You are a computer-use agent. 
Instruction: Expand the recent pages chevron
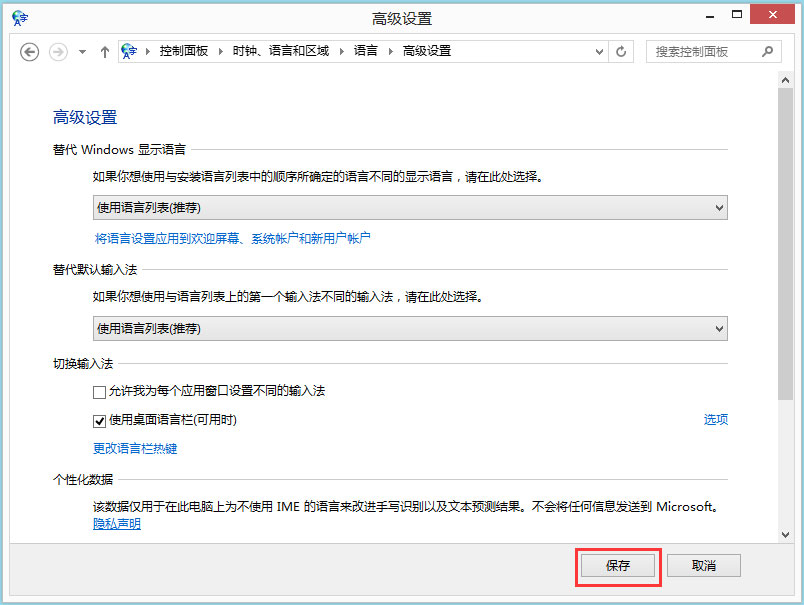pyautogui.click(x=80, y=51)
